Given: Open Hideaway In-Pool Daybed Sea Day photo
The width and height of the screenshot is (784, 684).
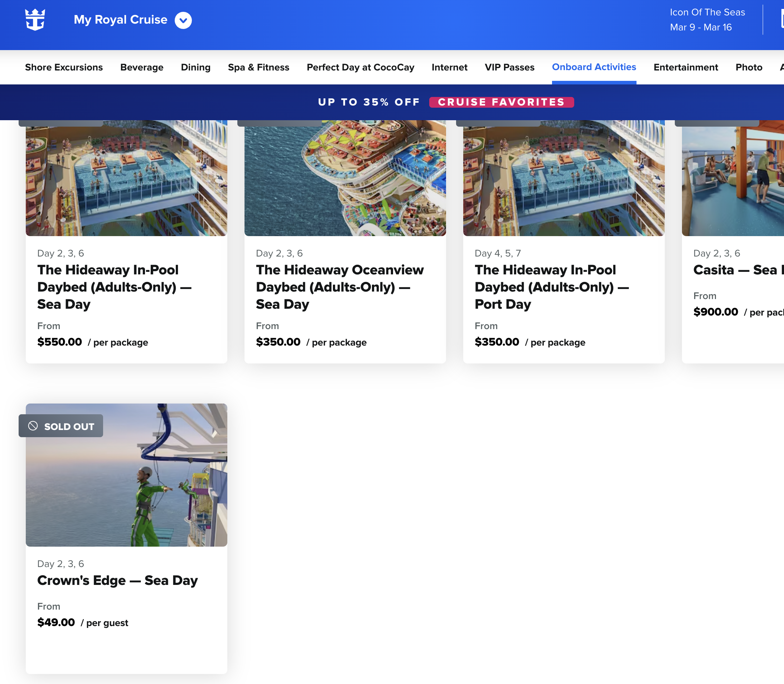Looking at the screenshot, I should tap(126, 178).
